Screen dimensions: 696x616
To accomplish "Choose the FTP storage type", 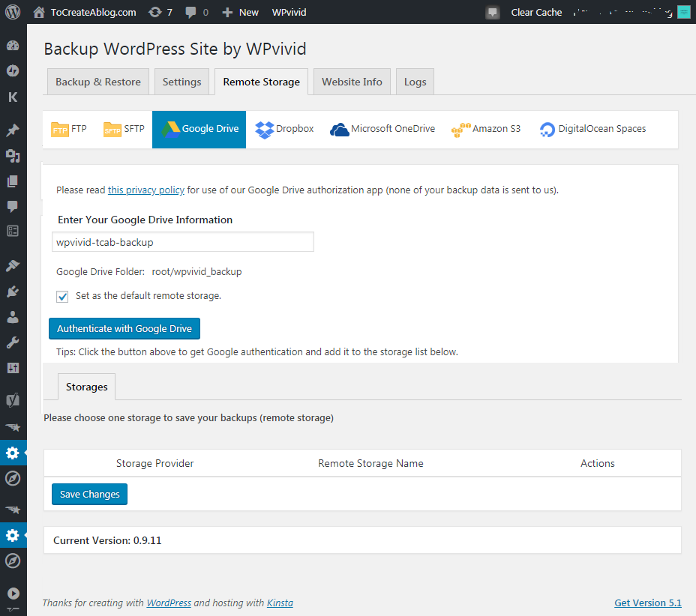I will tap(69, 129).
